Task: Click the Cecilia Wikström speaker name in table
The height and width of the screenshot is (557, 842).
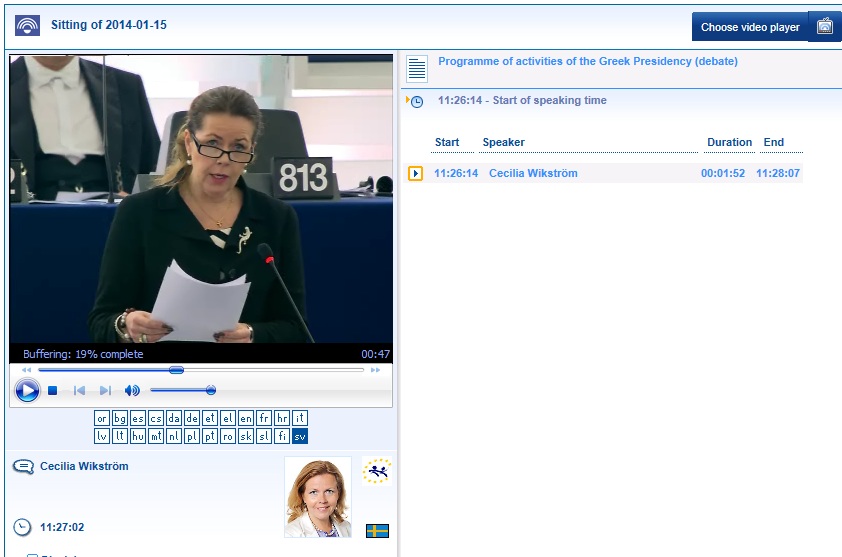Action: point(533,174)
